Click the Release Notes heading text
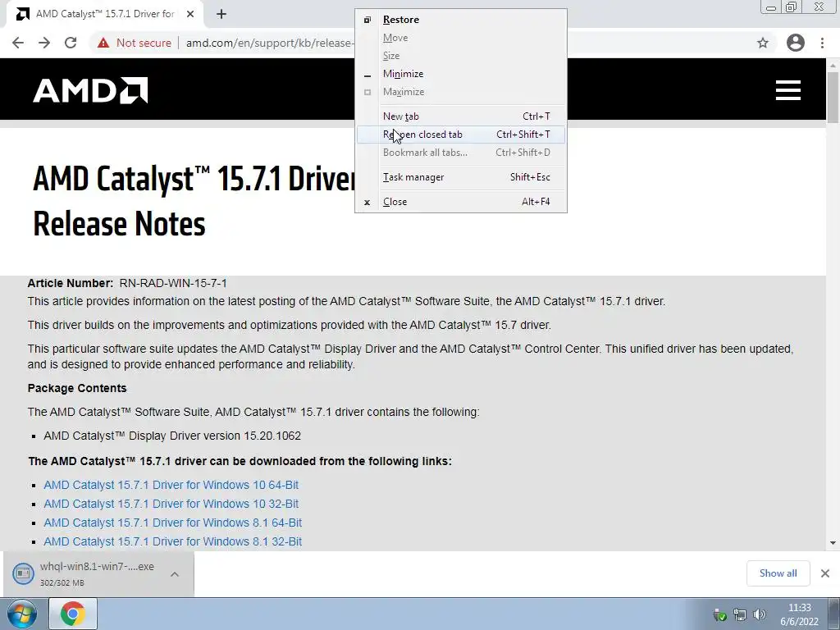Image resolution: width=840 pixels, height=630 pixels. 119,223
